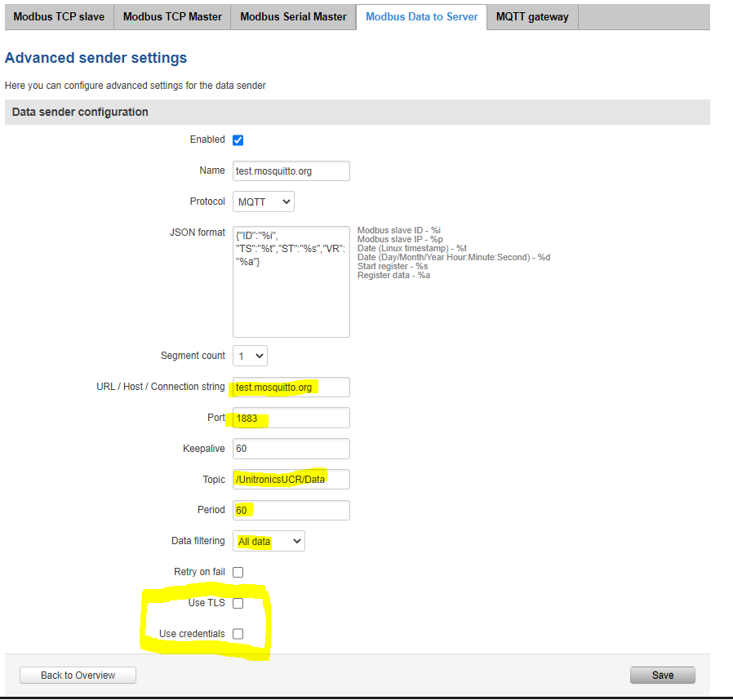The width and height of the screenshot is (733, 700).
Task: Enable the Retry on fail checkbox
Action: pos(238,573)
